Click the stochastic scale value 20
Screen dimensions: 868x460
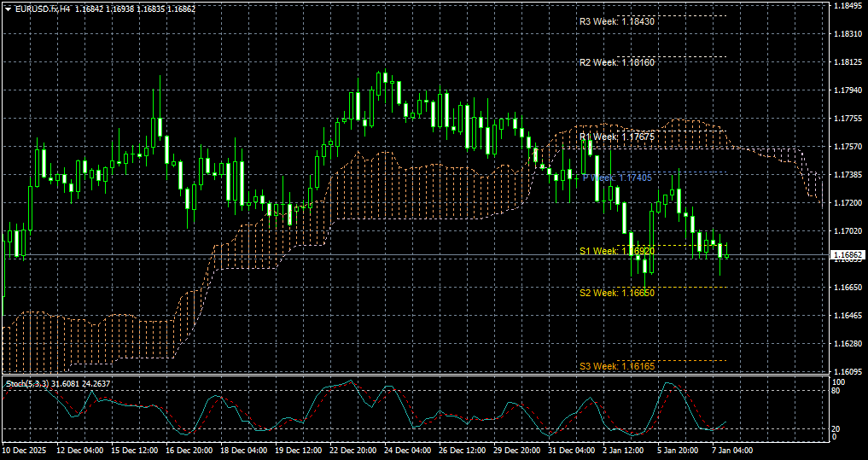point(837,429)
